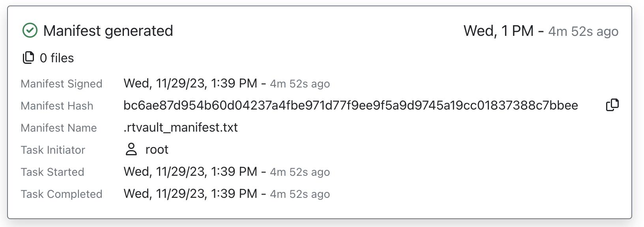Click the green success checkmark icon
Viewport: 644px width, 227px height.
click(30, 30)
